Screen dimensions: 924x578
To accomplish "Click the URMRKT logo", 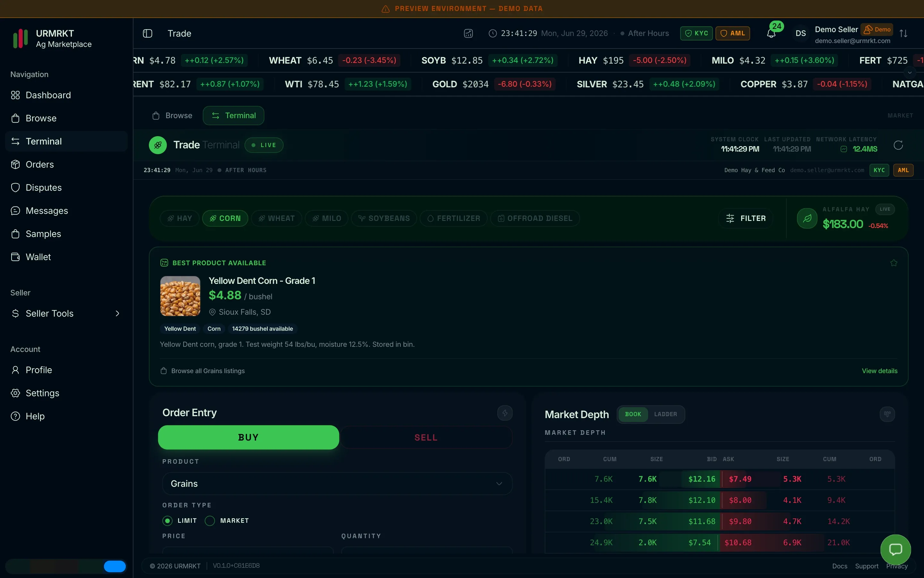I will point(20,38).
